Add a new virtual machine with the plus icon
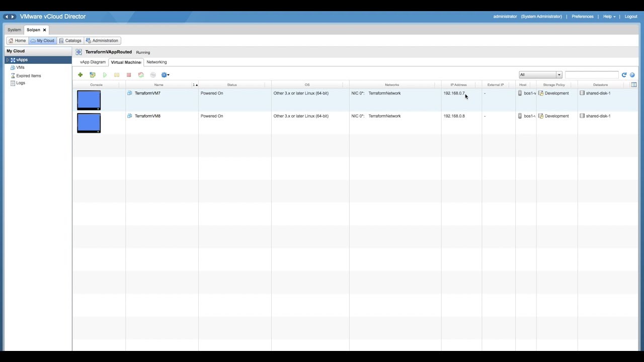 tap(80, 74)
